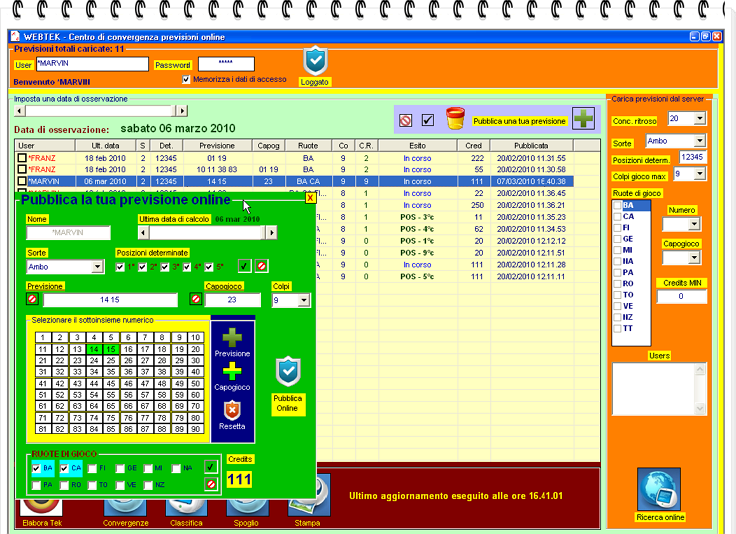Click left arrow of observation date slider

click(x=20, y=111)
